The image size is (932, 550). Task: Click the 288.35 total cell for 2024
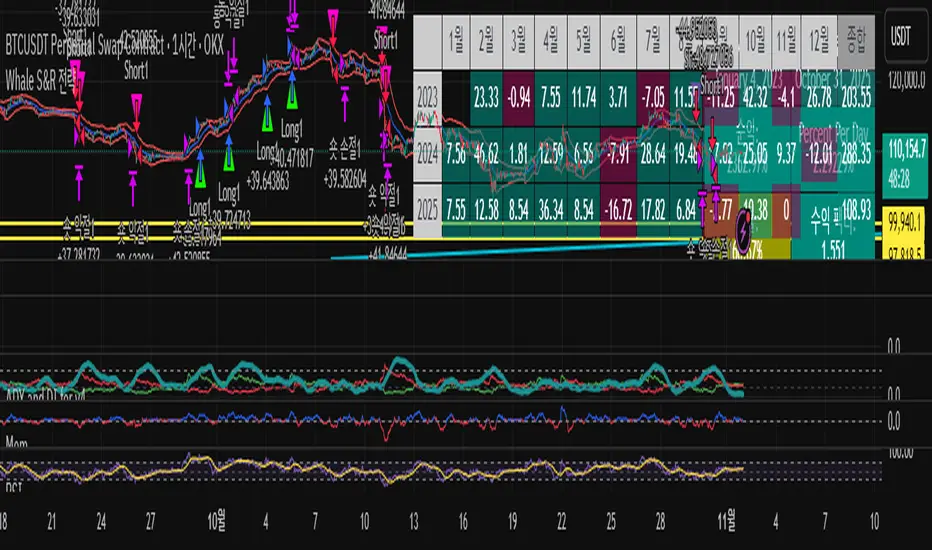pyautogui.click(x=855, y=154)
